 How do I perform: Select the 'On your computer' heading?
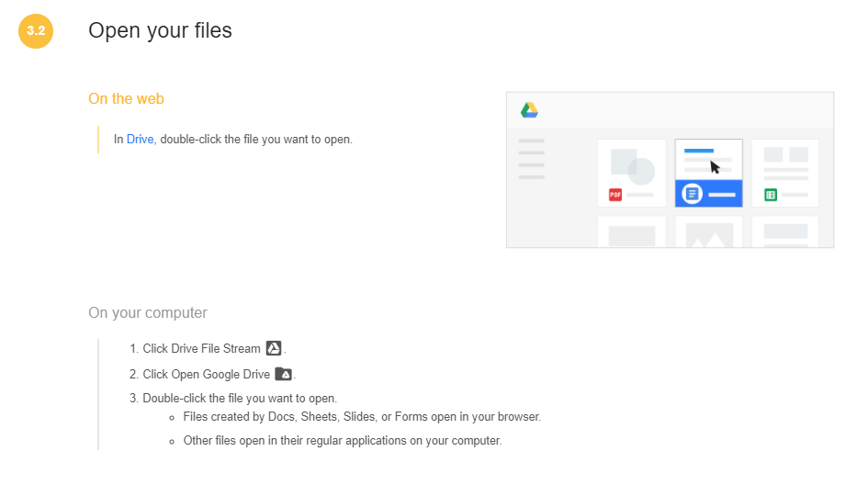click(148, 313)
